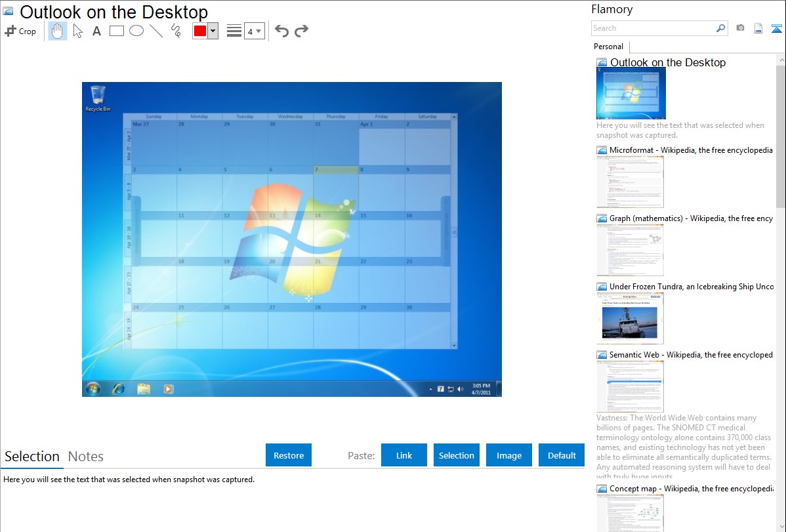786x532 pixels.
Task: Select the ellipse drawing tool
Action: coord(136,31)
